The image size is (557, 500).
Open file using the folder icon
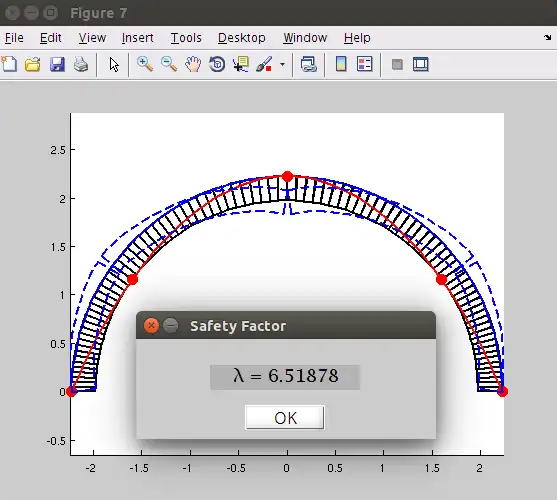32,65
